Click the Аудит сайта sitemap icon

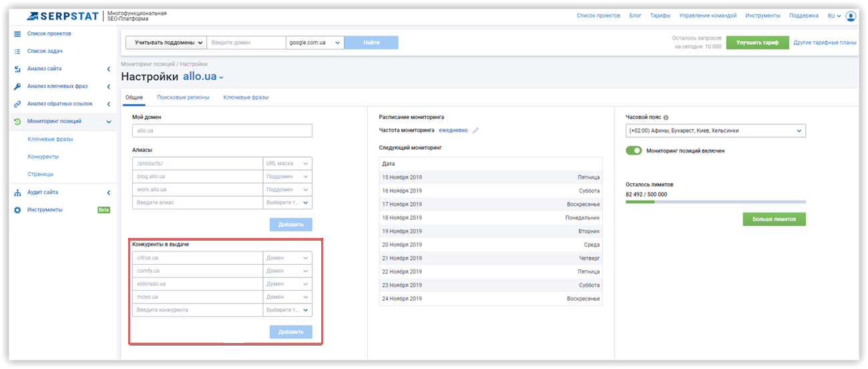coord(17,193)
